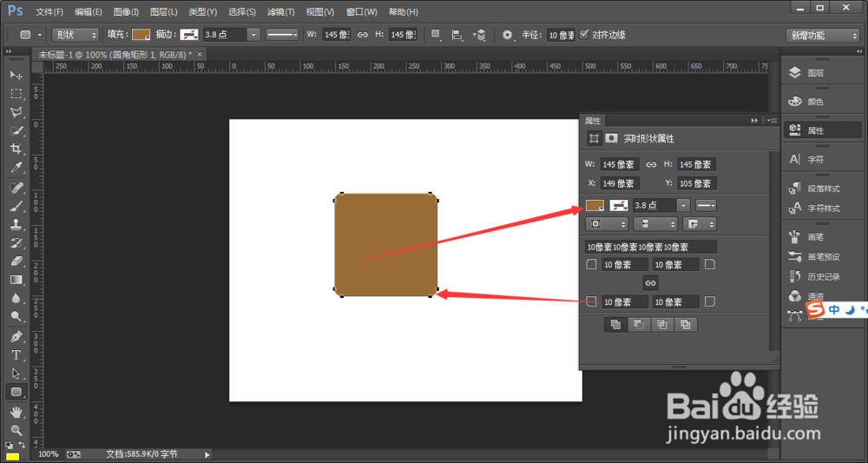Click the mask icon in 属性 panel

click(611, 138)
